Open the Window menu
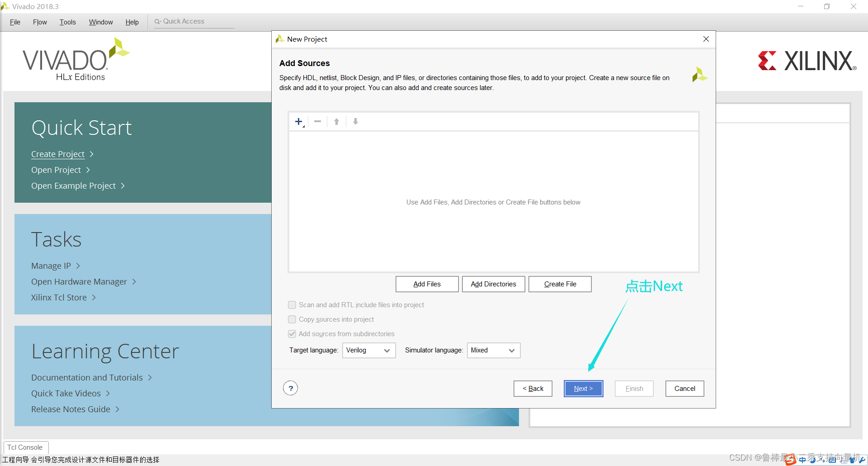Screen dimensions: 868x466 tap(101, 22)
